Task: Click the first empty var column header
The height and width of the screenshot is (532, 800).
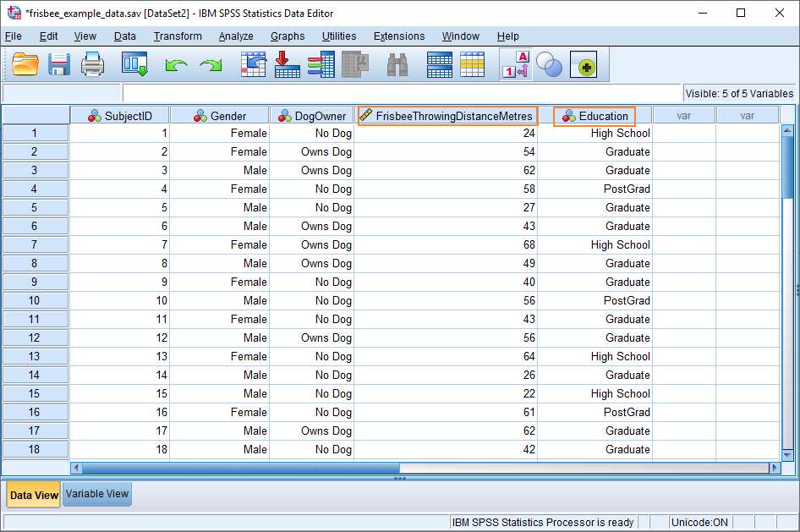Action: (x=683, y=116)
